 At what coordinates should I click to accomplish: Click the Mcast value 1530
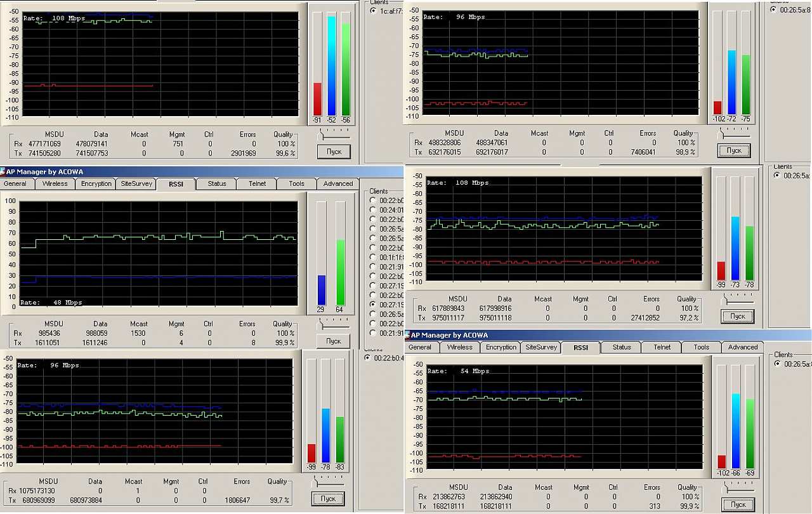tap(137, 333)
